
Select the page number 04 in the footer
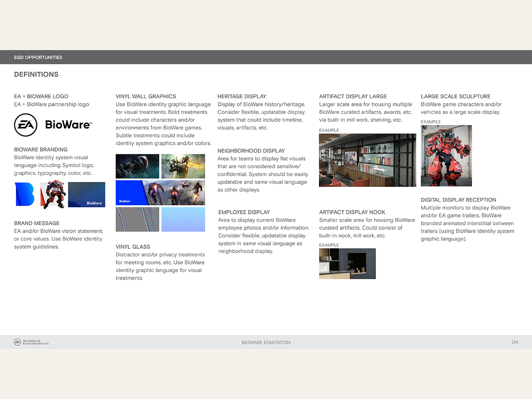click(x=515, y=342)
